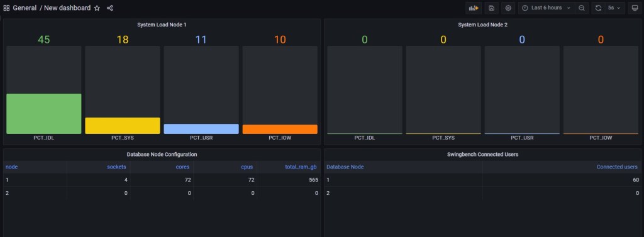The width and height of the screenshot is (644, 237).
Task: Click the value 10 above Node 1 PCT_IOW
Action: 280,40
